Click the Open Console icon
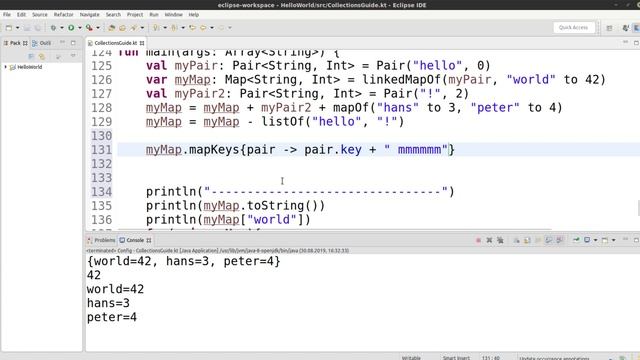Screen dimensions: 640x360 click(x=605, y=240)
